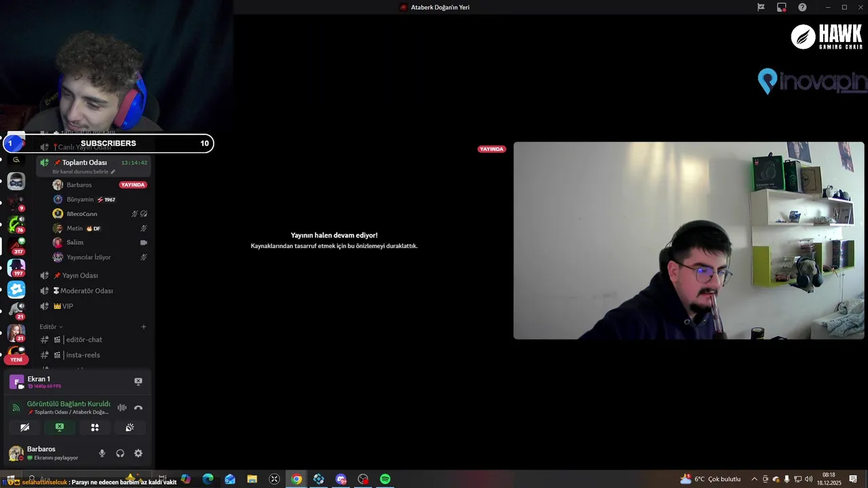Viewport: 868px width, 488px height.
Task: Open Barbaros user avatar in bottom panel
Action: pyautogui.click(x=16, y=453)
